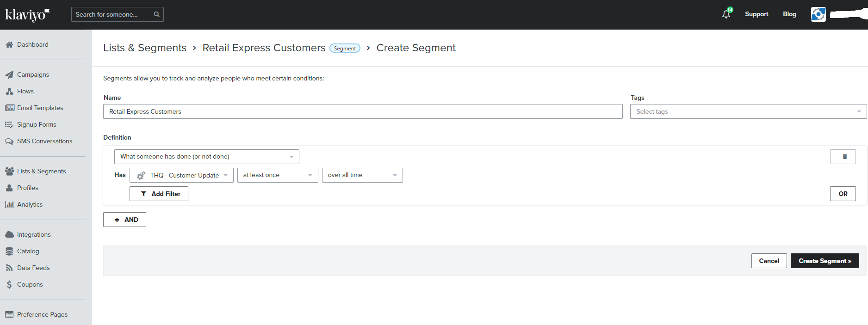Open the THQ - Customer Update metric dropdown
Image resolution: width=868 pixels, height=325 pixels.
point(181,175)
